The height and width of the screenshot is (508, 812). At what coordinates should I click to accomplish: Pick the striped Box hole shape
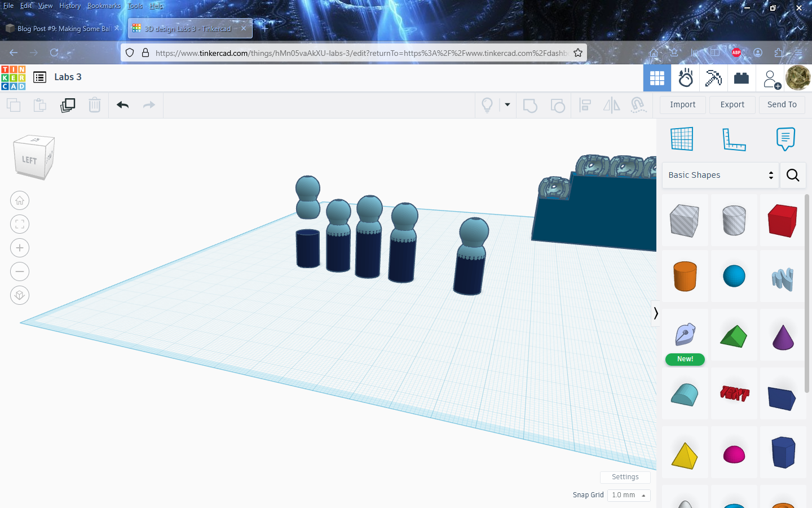point(685,220)
